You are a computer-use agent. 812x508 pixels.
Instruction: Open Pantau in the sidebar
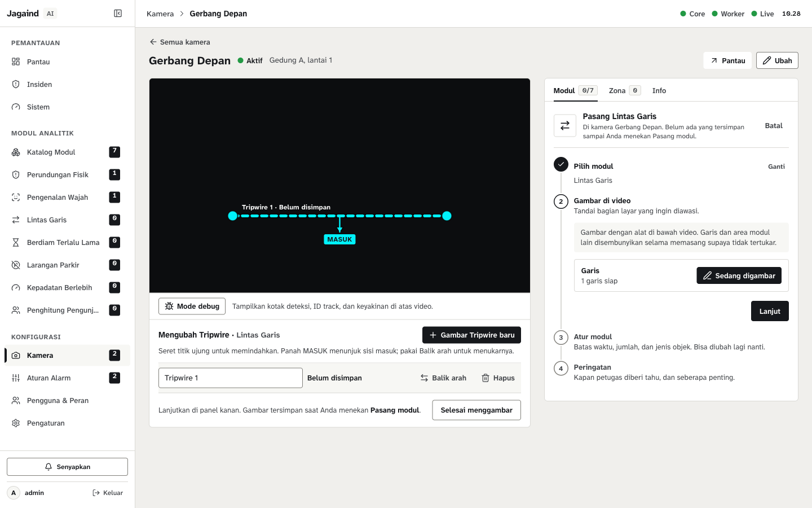[67, 62]
